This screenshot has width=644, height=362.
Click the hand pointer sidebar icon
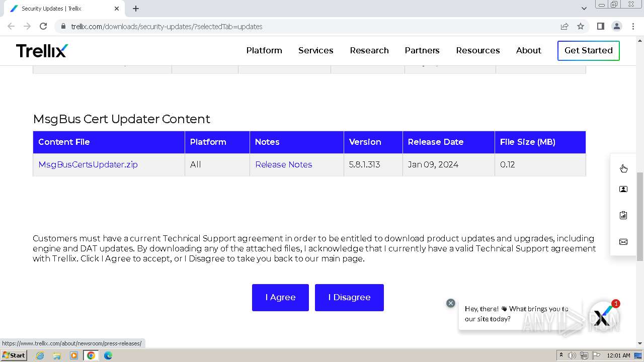coord(623,168)
